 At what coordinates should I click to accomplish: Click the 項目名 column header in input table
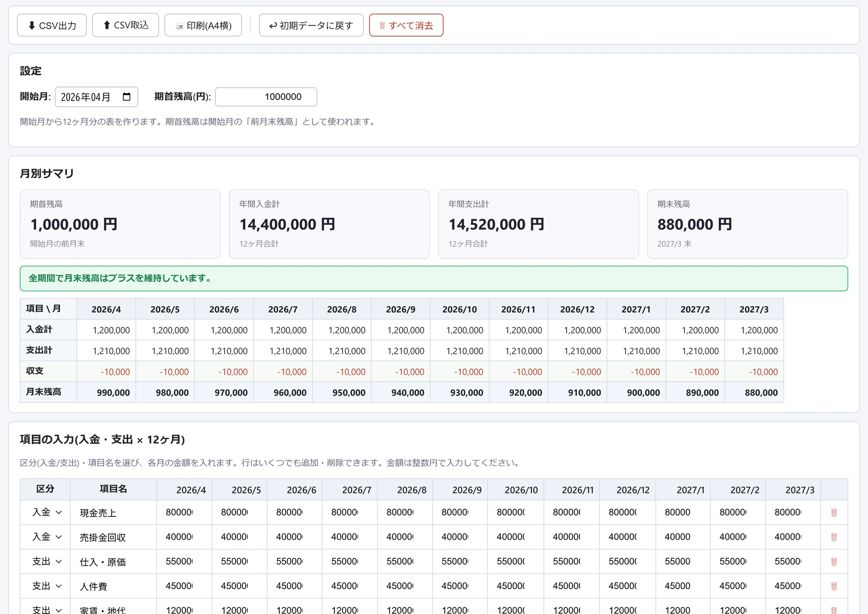(113, 489)
